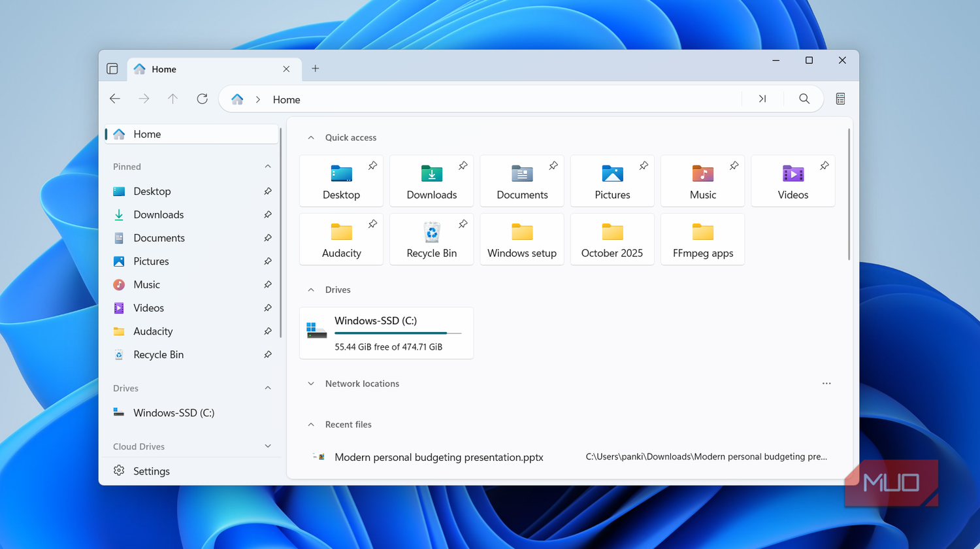Open Settings in the sidebar
Image resolution: width=980 pixels, height=549 pixels.
point(191,471)
